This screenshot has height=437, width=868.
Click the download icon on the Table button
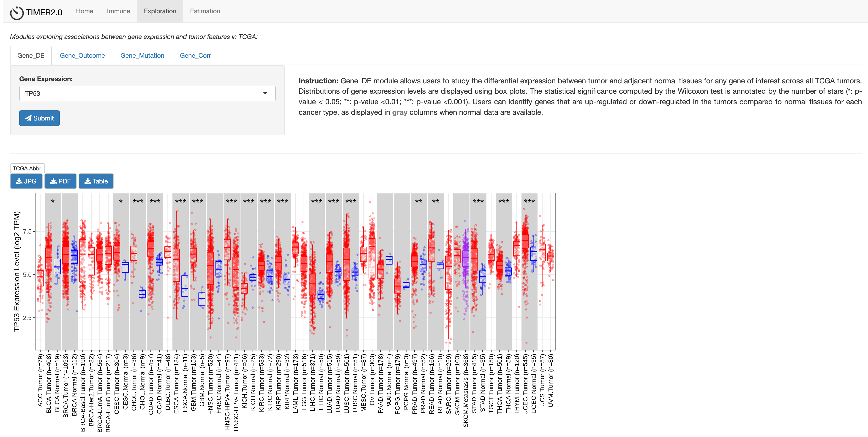(88, 181)
